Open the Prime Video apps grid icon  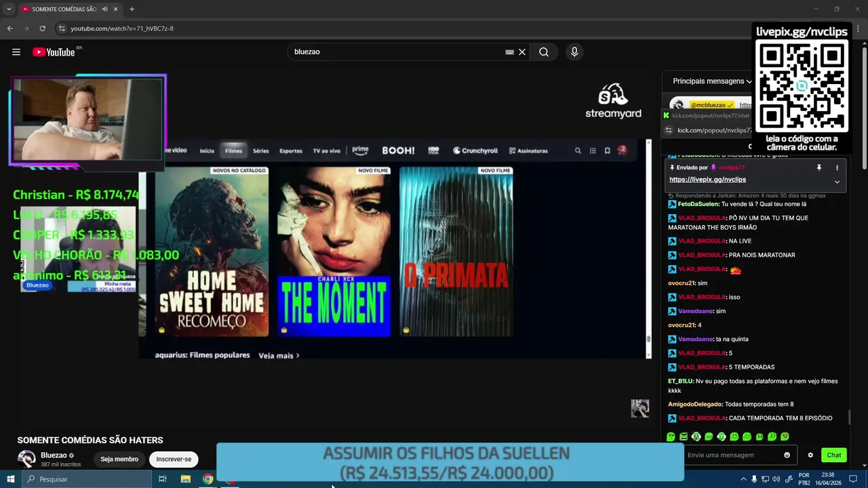coord(593,150)
